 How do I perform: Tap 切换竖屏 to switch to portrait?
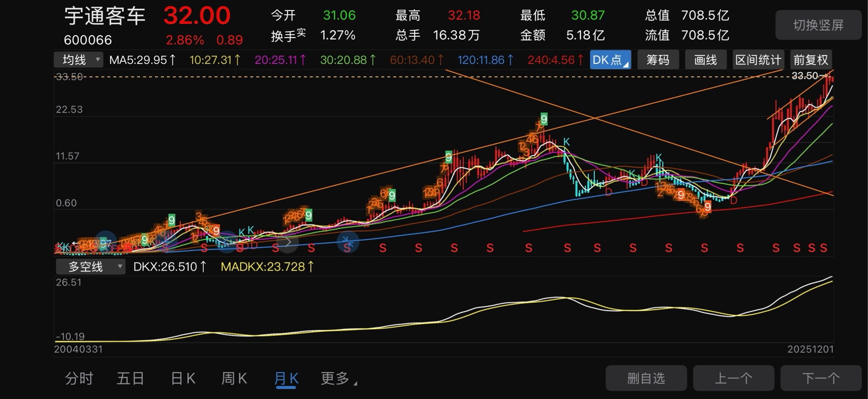818,25
